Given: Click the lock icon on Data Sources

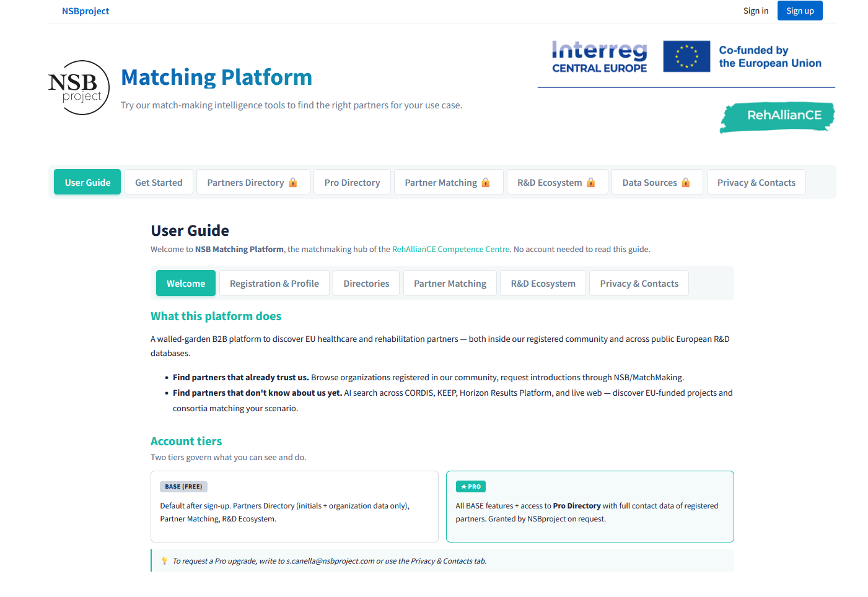Looking at the screenshot, I should tap(686, 183).
